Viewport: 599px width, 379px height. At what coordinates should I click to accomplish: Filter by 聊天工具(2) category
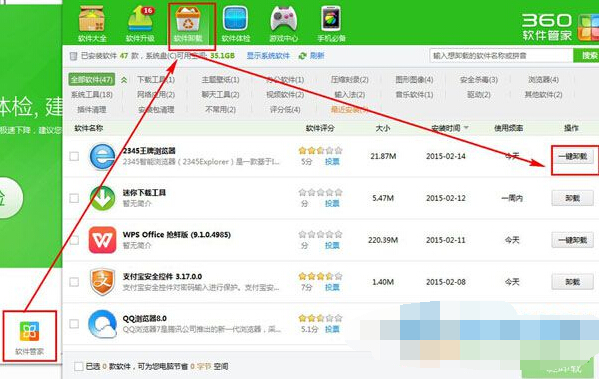tap(220, 94)
